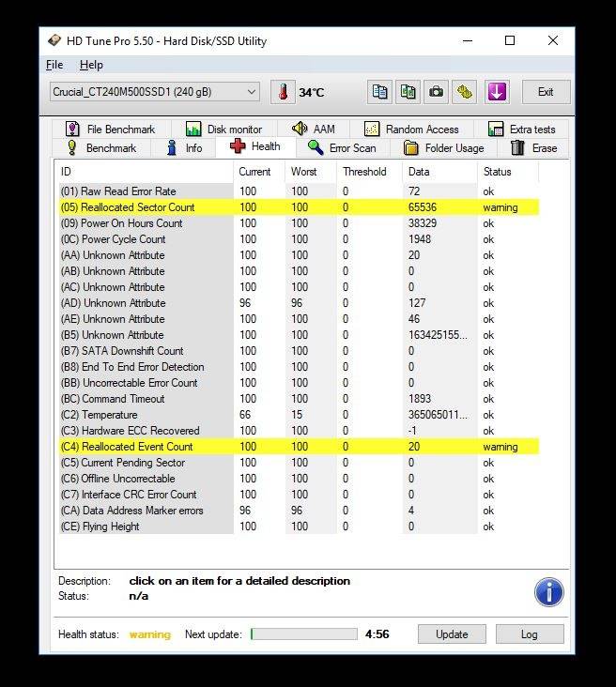Image resolution: width=616 pixels, height=687 pixels.
Task: Select the (AC) Unknown Attribute row
Action: [x=299, y=287]
